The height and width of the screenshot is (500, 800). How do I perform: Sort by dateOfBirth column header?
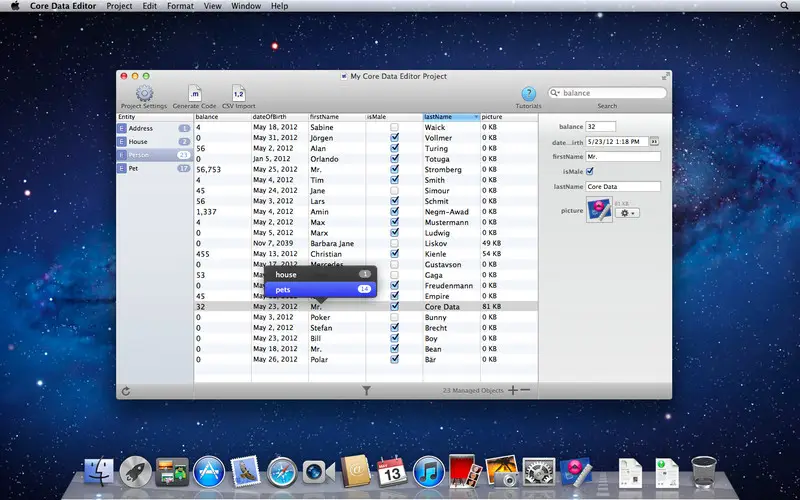point(280,117)
